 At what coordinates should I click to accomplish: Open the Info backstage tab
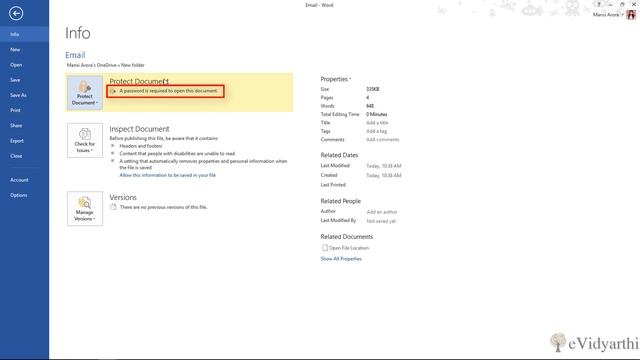tap(24, 34)
